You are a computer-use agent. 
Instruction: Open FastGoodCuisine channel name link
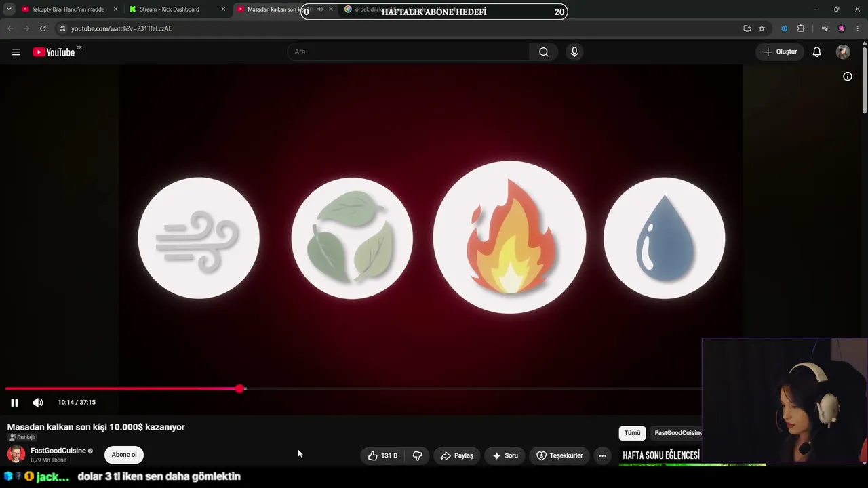(58, 451)
